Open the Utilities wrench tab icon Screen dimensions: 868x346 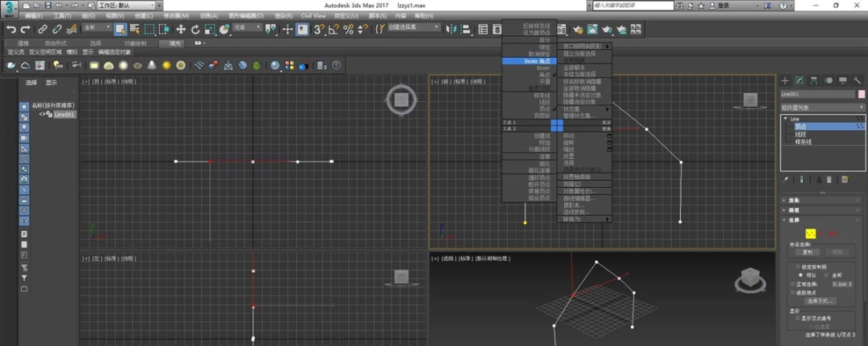[x=857, y=81]
